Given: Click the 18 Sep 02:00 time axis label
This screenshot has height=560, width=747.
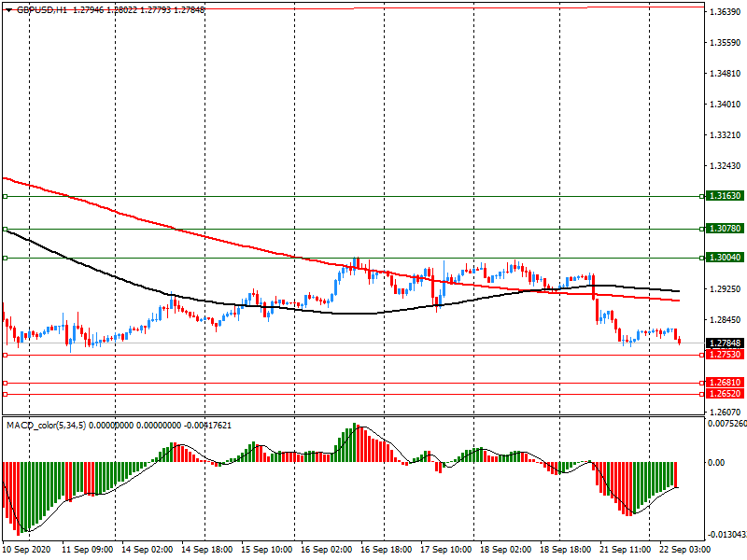Looking at the screenshot, I should click(x=505, y=550).
